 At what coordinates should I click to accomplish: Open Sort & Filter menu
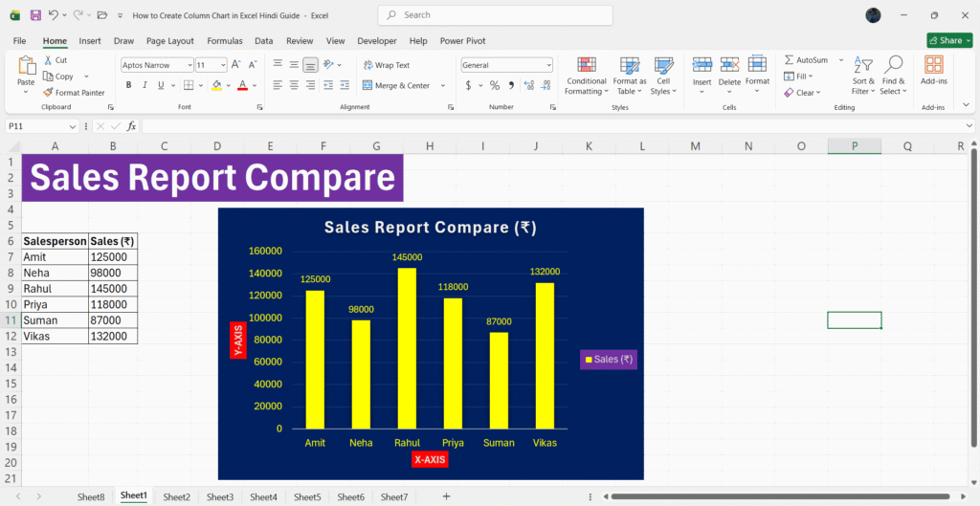tap(864, 76)
